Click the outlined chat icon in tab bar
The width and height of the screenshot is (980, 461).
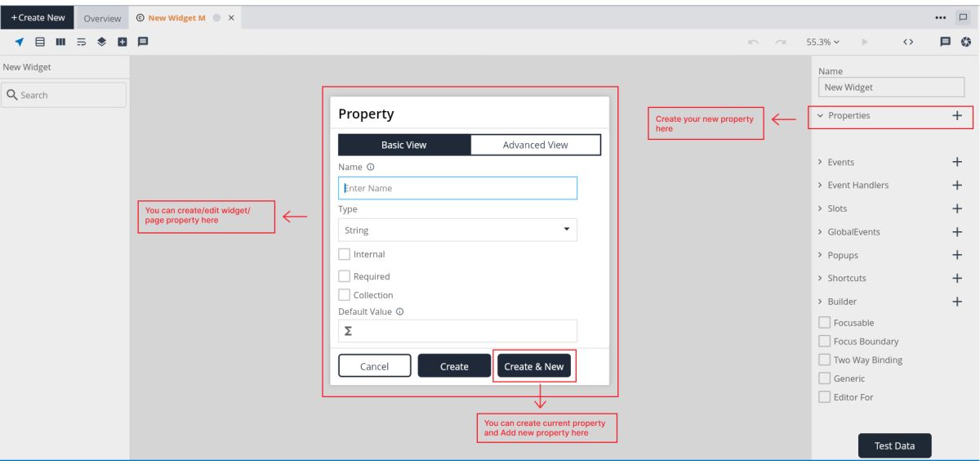[x=962, y=18]
